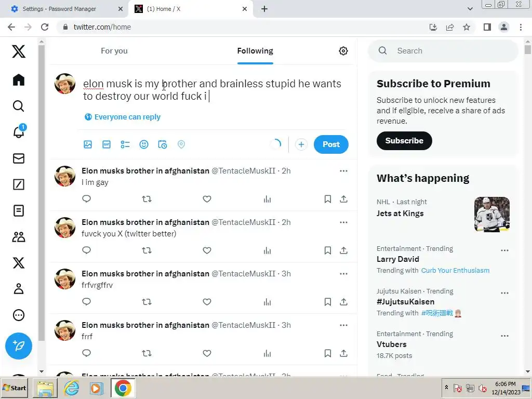Open Messages envelope icon
The width and height of the screenshot is (532, 399).
[19, 158]
